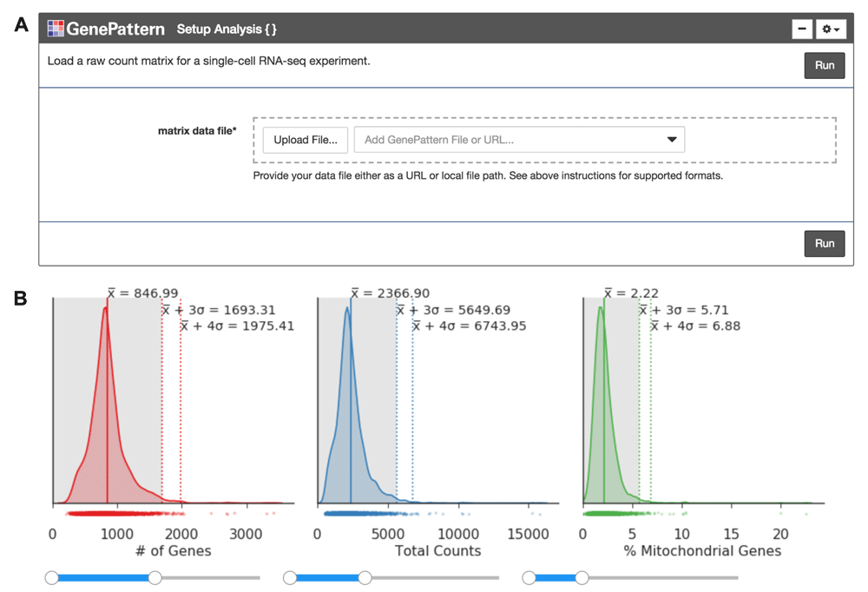The width and height of the screenshot is (868, 592).
Task: Click the GenePattern logo icon
Action: coord(56,28)
